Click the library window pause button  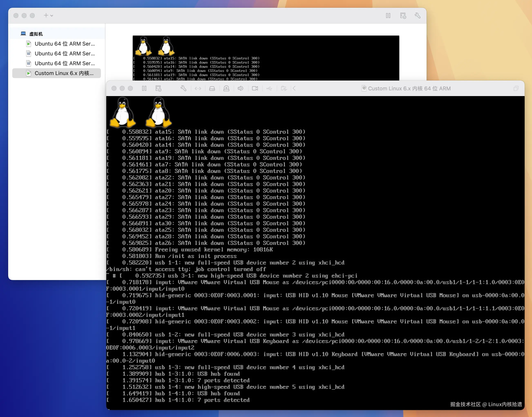point(388,16)
